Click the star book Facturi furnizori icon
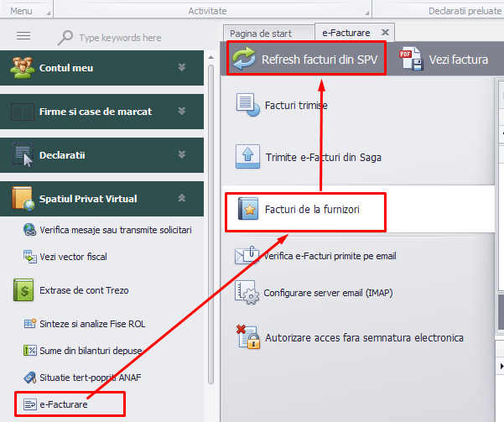 click(x=248, y=209)
